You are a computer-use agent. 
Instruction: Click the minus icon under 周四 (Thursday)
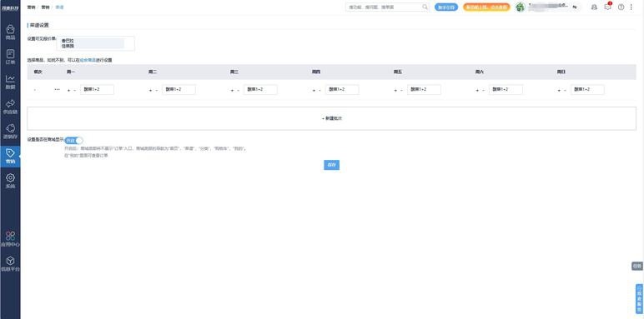coord(320,90)
